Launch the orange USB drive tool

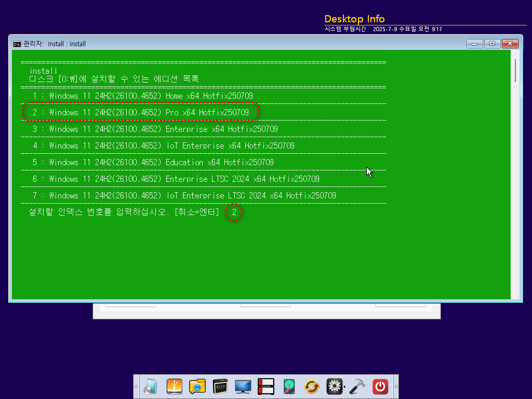(x=175, y=387)
